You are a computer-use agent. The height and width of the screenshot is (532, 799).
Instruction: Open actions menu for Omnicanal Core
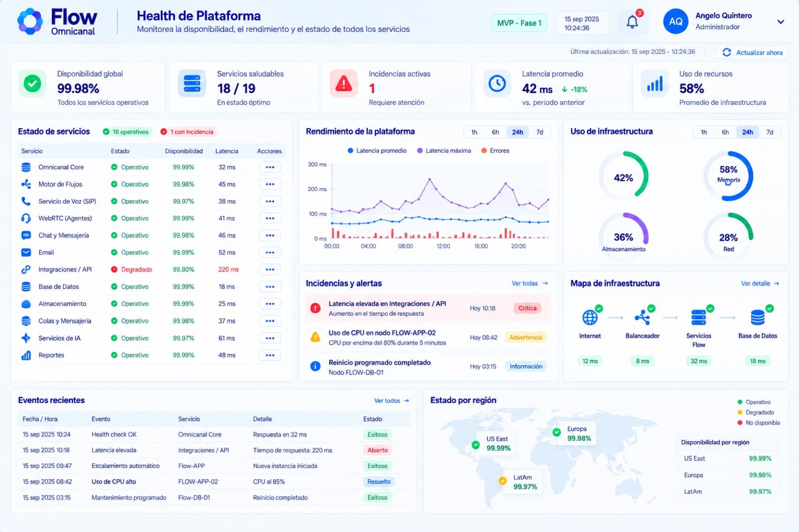click(x=270, y=167)
